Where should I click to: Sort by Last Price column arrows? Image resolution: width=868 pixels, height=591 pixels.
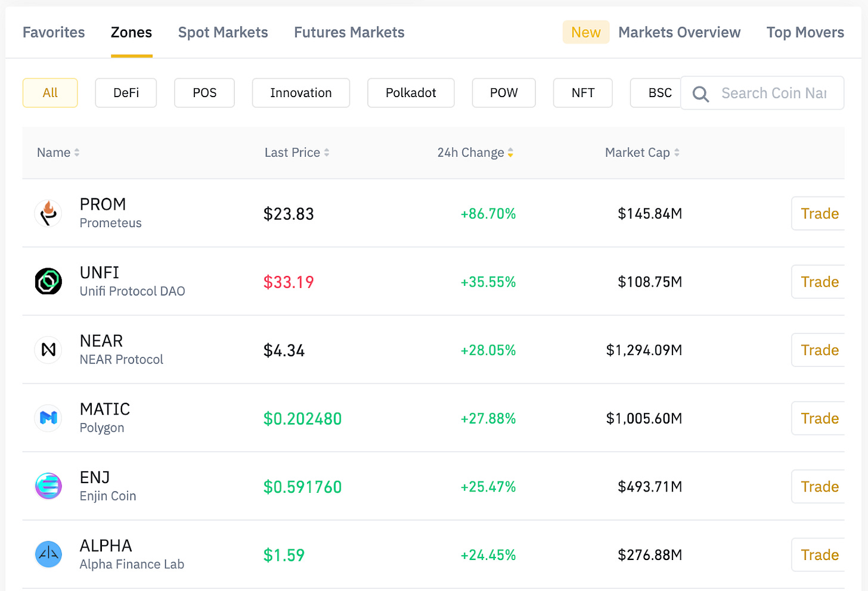(x=327, y=153)
